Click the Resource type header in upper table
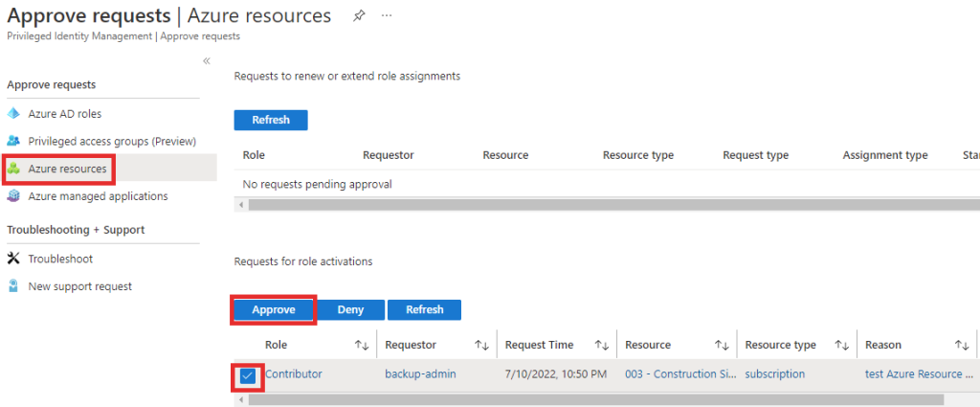The image size is (980, 407). tap(638, 155)
